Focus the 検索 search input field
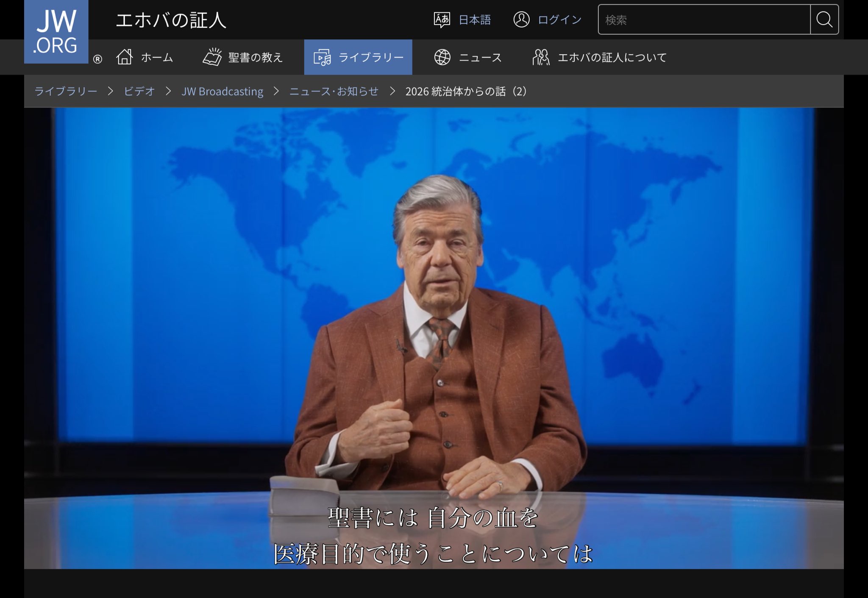868x598 pixels. [x=704, y=19]
